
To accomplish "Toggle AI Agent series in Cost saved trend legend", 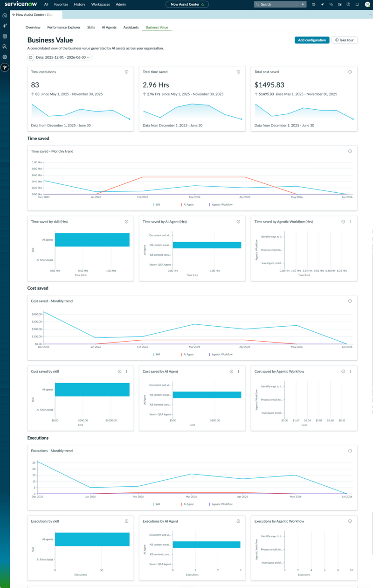I will 187,354.
